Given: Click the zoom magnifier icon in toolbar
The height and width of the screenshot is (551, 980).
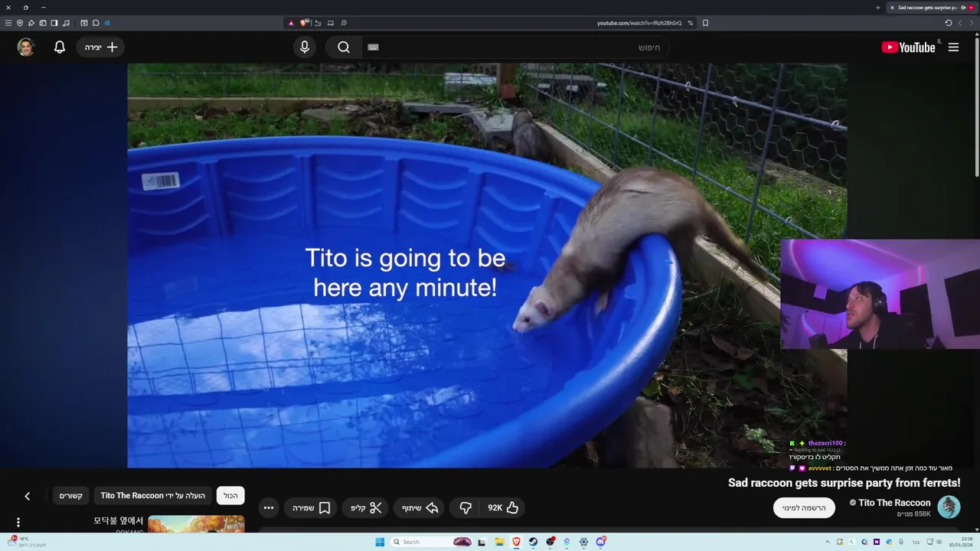Looking at the screenshot, I should (344, 23).
